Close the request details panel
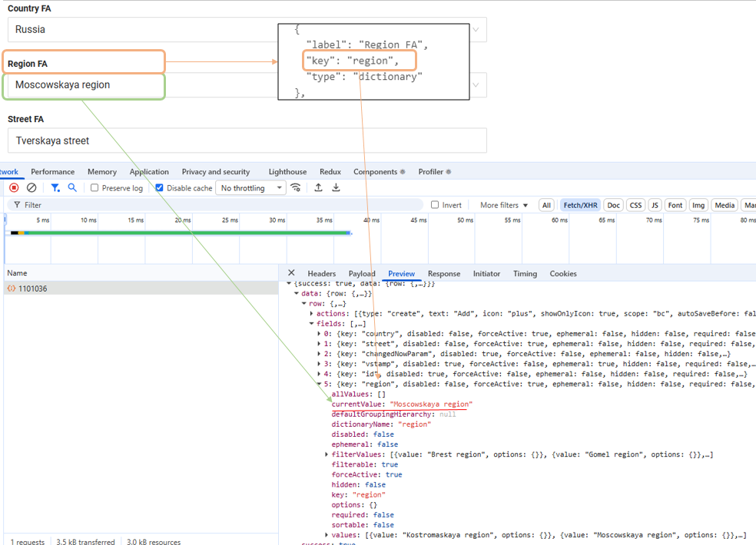The width and height of the screenshot is (756, 545). pyautogui.click(x=291, y=273)
